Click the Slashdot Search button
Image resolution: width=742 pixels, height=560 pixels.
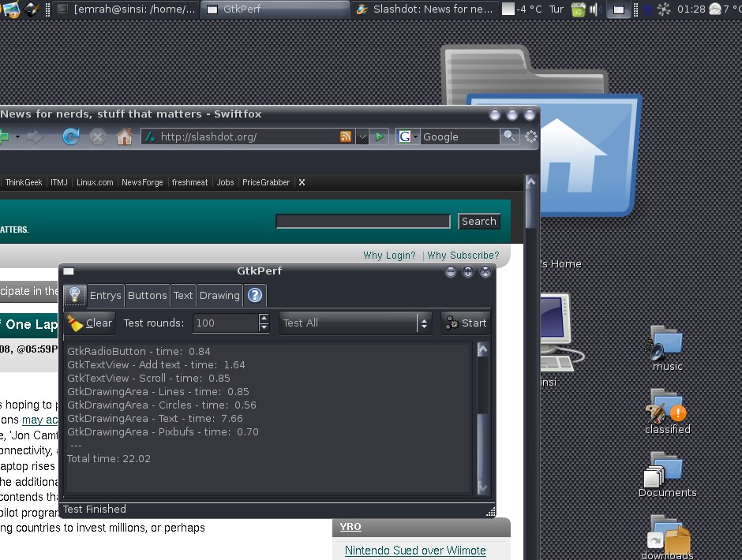pos(479,222)
